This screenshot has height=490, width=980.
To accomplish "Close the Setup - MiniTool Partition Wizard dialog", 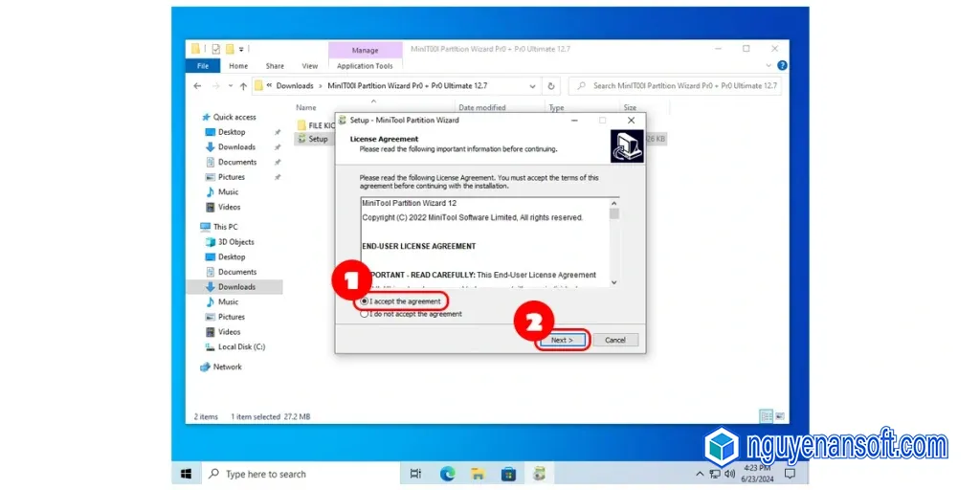I will [x=631, y=120].
